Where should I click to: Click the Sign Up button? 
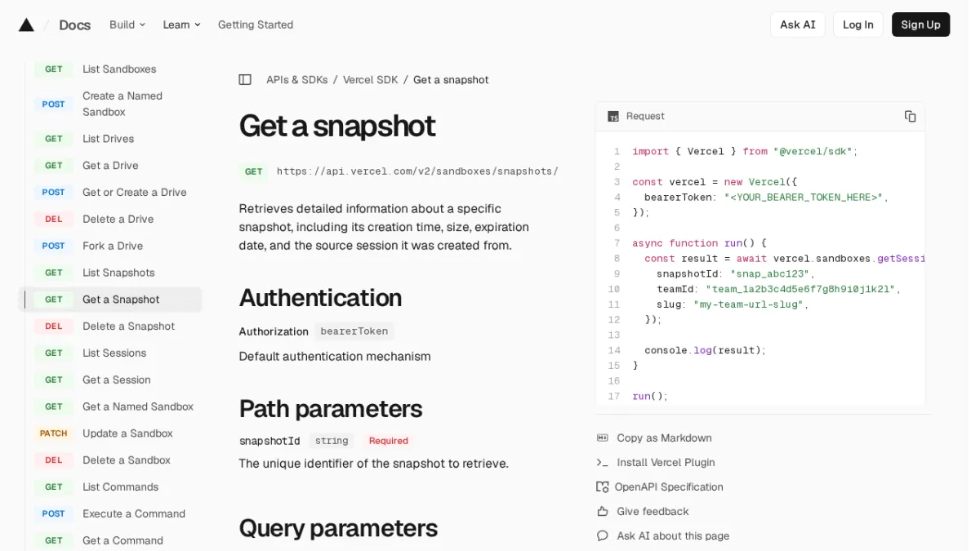(x=920, y=24)
